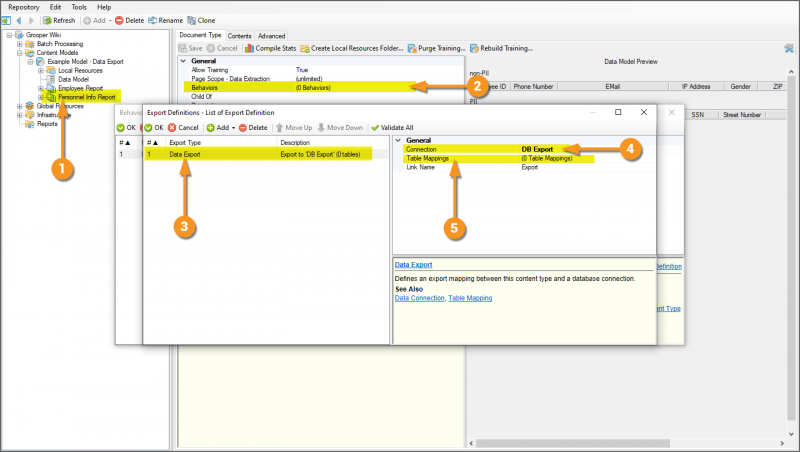
Task: Click OK in the background Behaviors dialog
Action: [x=126, y=128]
